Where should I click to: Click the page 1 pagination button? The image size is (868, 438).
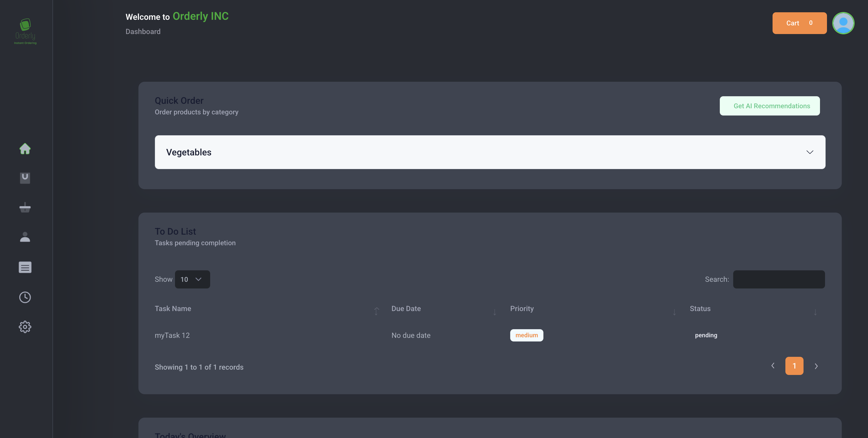coord(794,366)
